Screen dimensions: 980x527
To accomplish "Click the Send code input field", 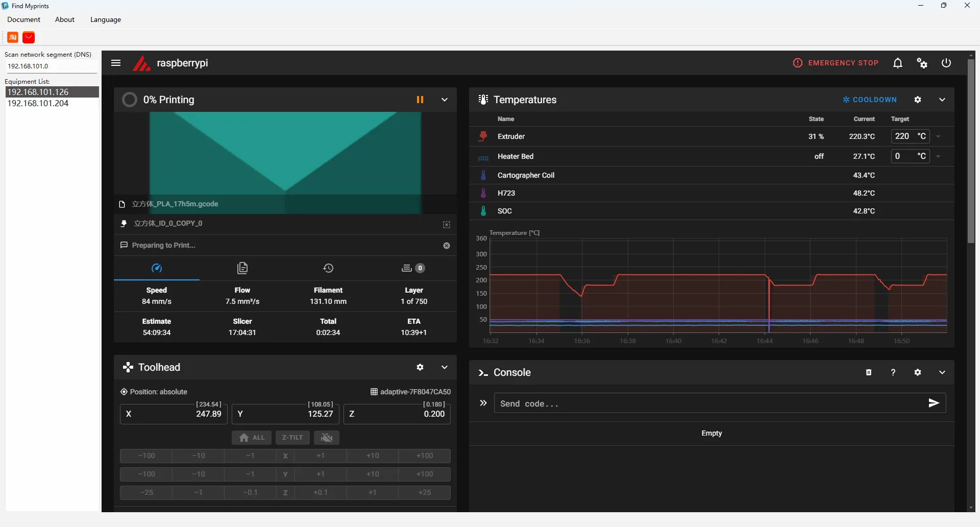I will (709, 403).
